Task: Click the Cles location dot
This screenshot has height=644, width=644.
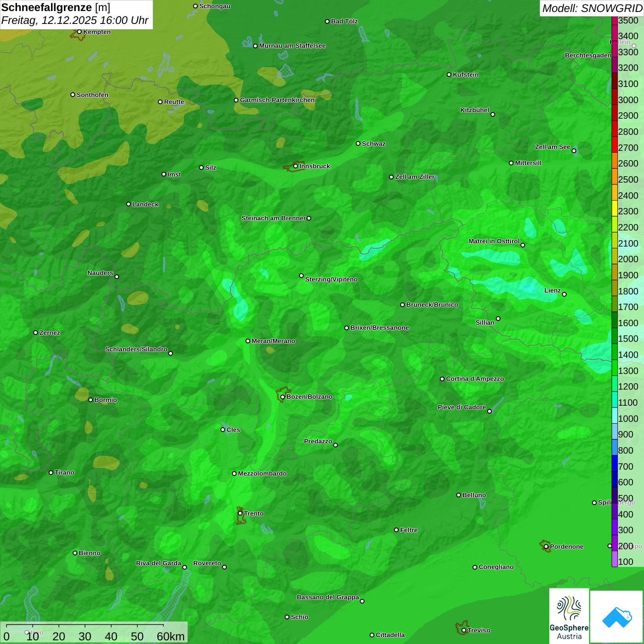Action: [x=223, y=430]
